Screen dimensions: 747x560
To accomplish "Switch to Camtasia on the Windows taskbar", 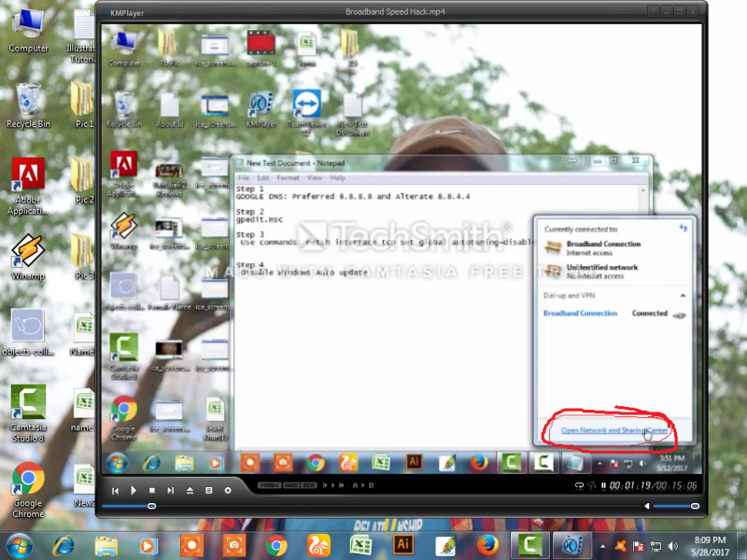I will tap(529, 546).
